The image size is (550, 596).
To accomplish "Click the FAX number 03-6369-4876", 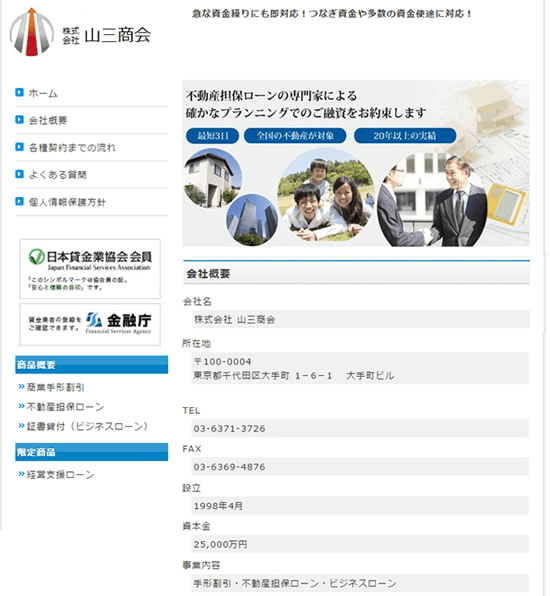I will 230,467.
